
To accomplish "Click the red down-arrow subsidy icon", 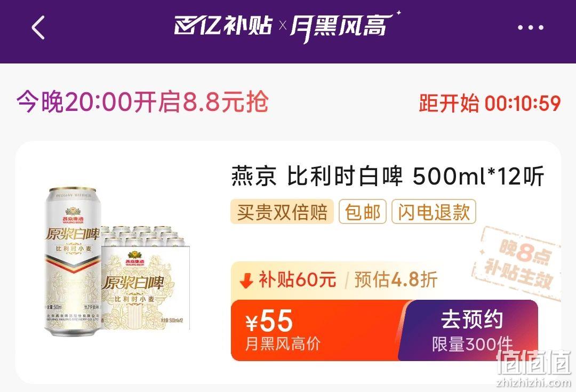I will [246, 280].
